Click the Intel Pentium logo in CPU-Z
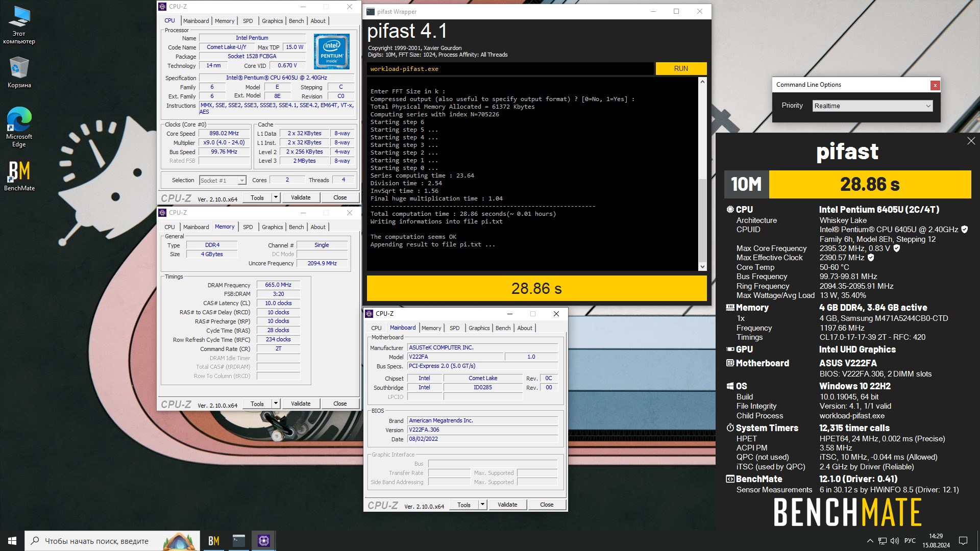The image size is (980, 551). point(332,52)
